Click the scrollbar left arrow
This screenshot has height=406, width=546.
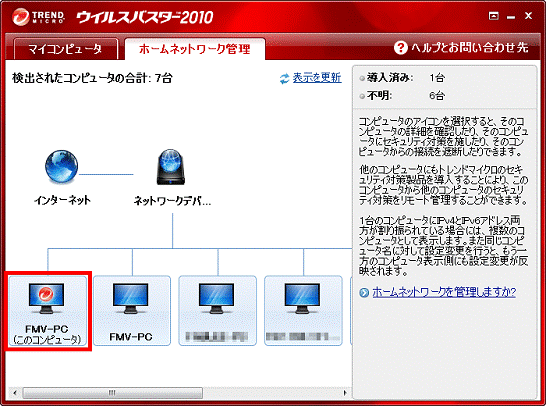pos(15,393)
